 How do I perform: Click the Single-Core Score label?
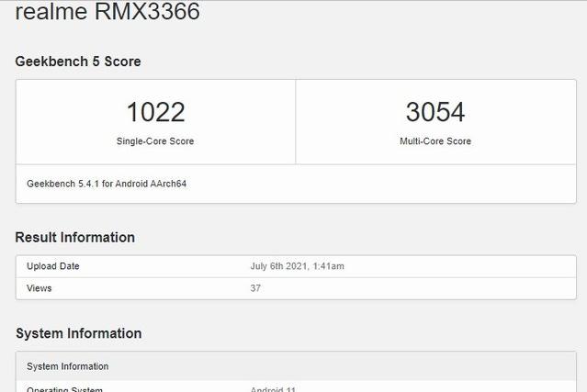[155, 141]
